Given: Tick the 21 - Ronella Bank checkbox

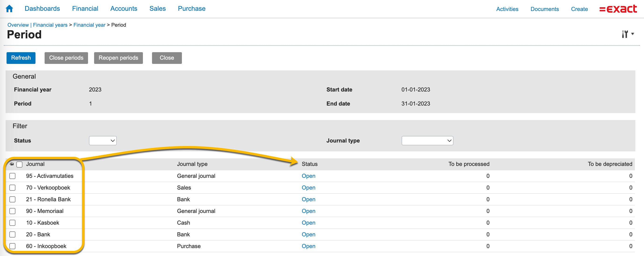Looking at the screenshot, I should click(13, 199).
